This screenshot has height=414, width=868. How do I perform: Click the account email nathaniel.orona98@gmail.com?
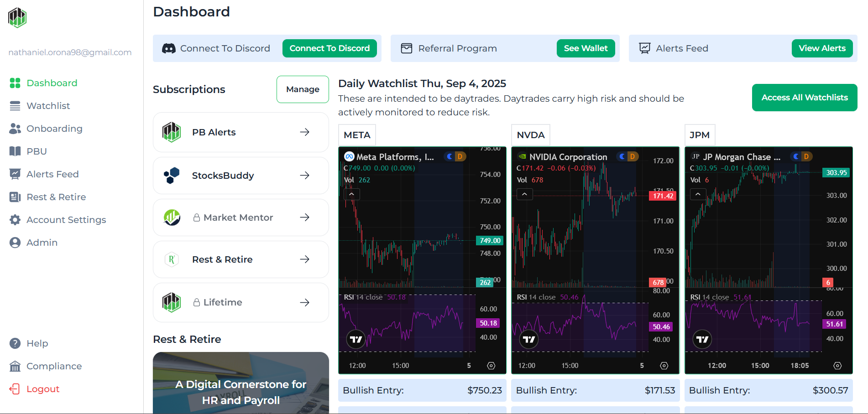click(x=70, y=52)
